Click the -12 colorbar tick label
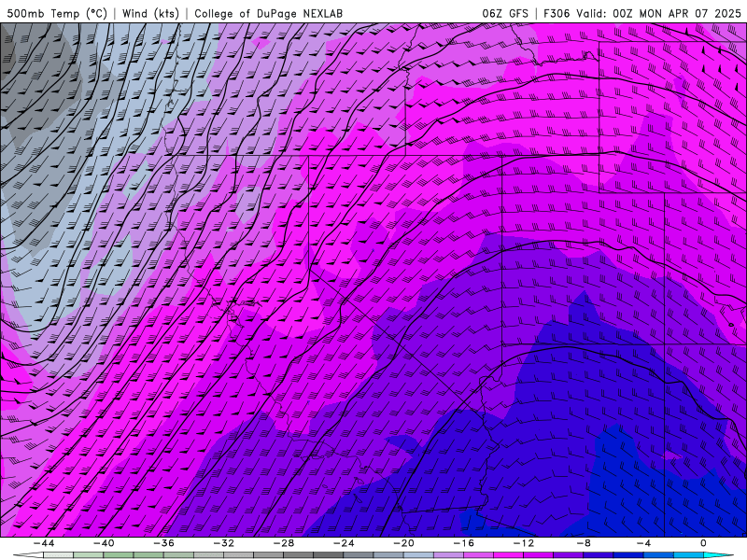Image resolution: width=747 pixels, height=560 pixels. tap(524, 543)
